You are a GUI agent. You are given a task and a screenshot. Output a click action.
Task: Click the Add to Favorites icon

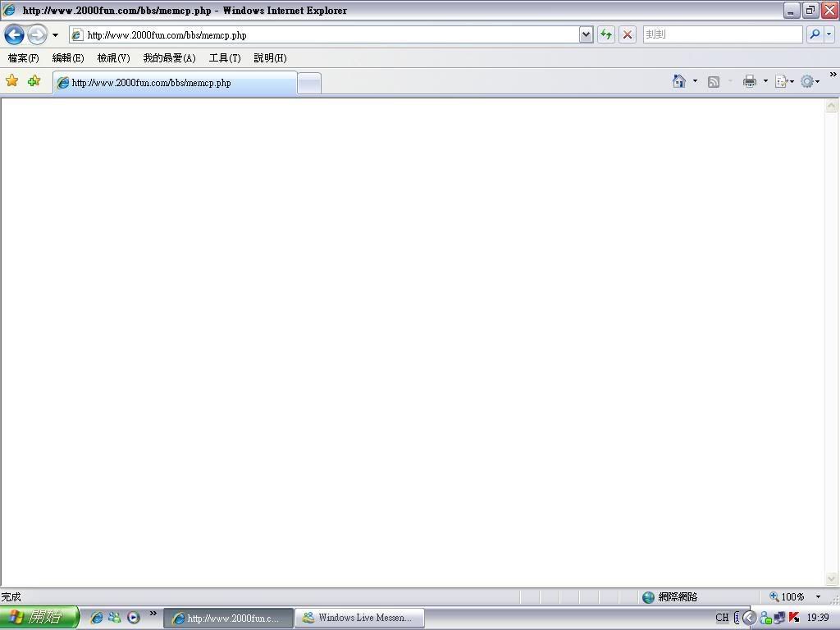(x=34, y=81)
